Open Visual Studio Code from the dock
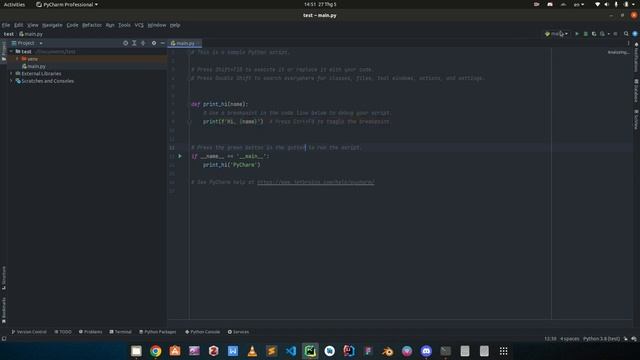This screenshot has height=360, width=640. tap(291, 351)
